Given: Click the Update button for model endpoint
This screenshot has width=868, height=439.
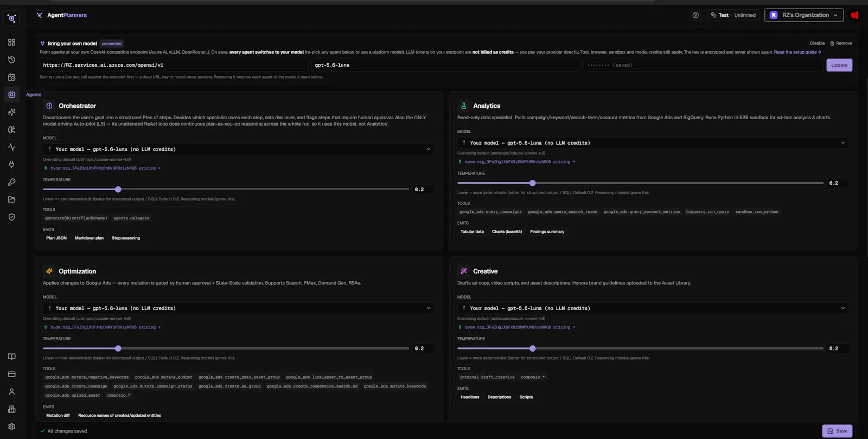Looking at the screenshot, I should click(839, 65).
